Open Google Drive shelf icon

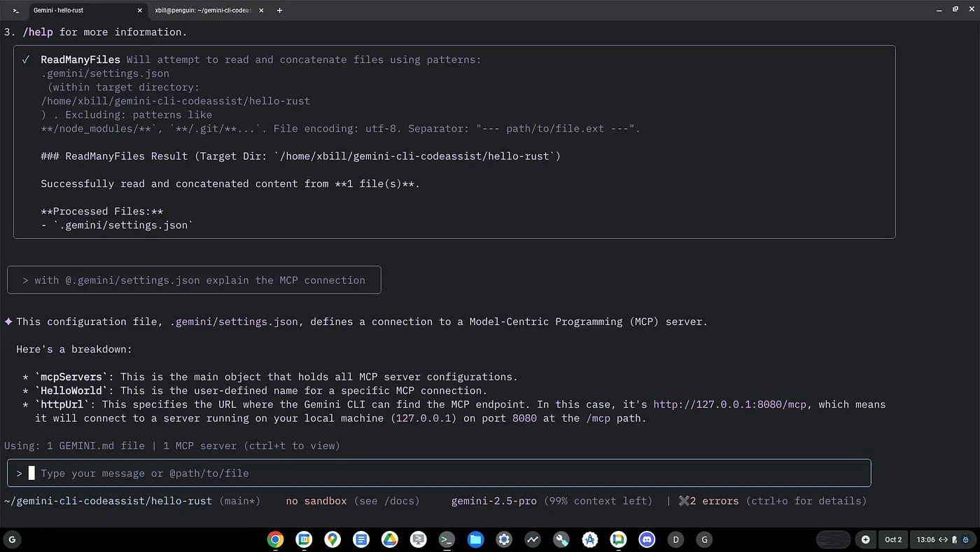(x=389, y=539)
